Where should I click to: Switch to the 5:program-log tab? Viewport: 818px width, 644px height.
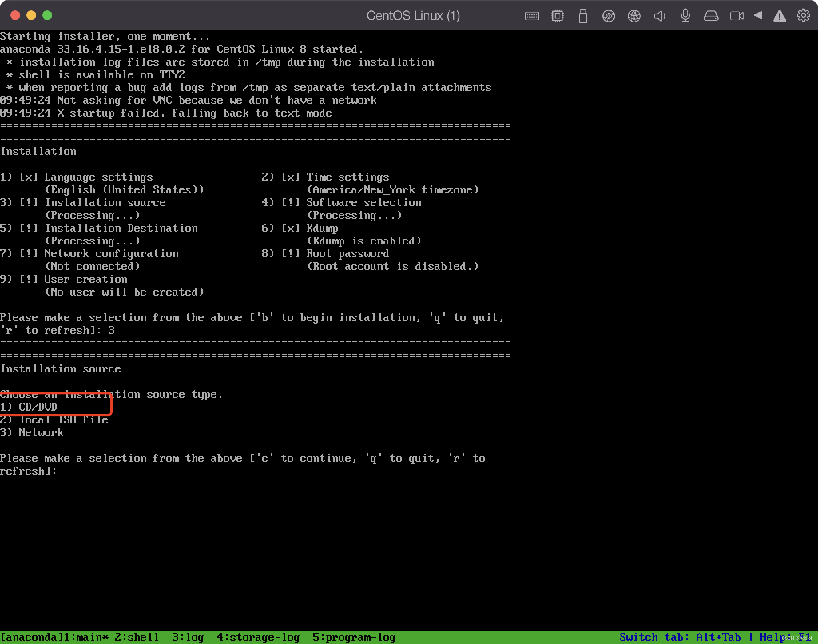click(x=354, y=637)
